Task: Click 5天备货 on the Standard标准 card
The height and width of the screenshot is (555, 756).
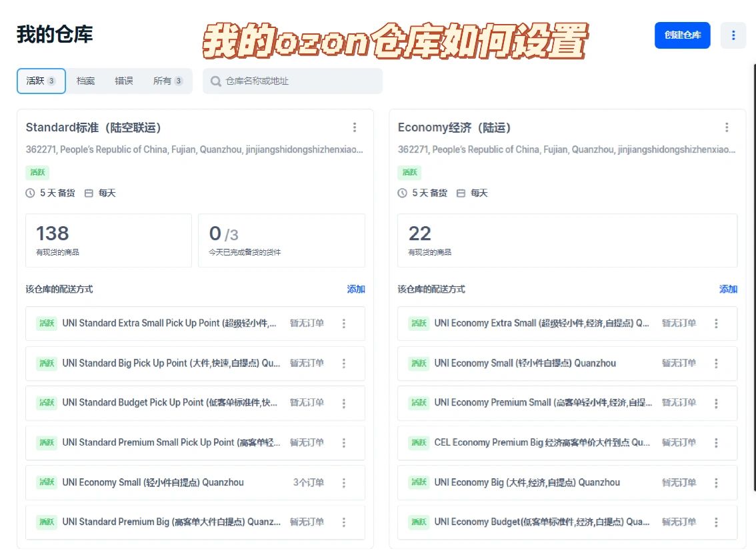Action: (x=57, y=193)
